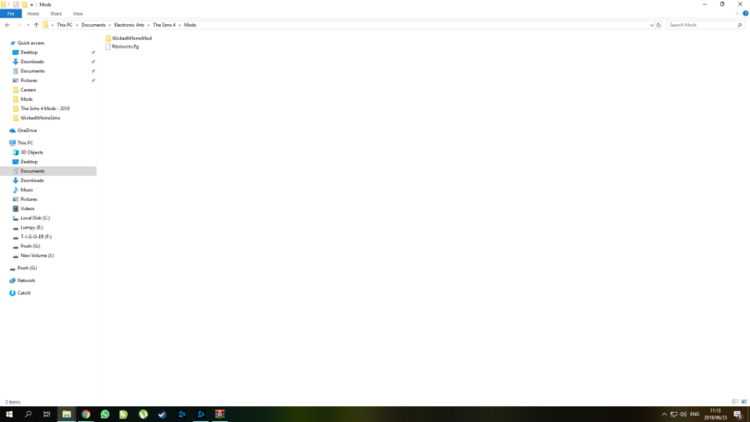
Task: Open the File menu tab
Action: [11, 13]
